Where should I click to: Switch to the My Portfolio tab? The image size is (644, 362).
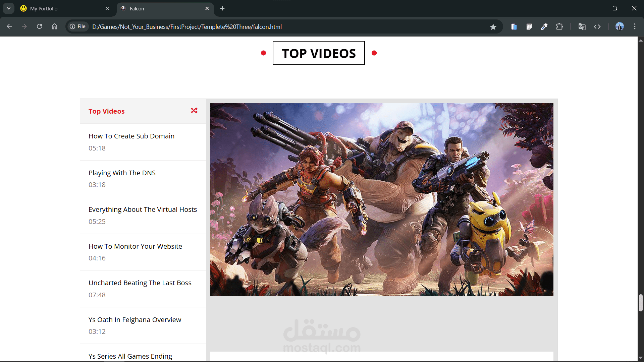point(65,8)
